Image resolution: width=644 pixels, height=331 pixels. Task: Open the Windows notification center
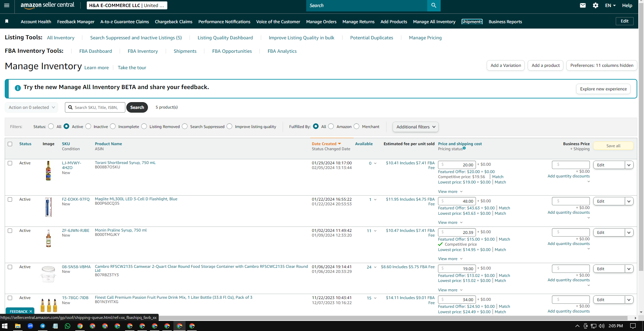pos(633,326)
